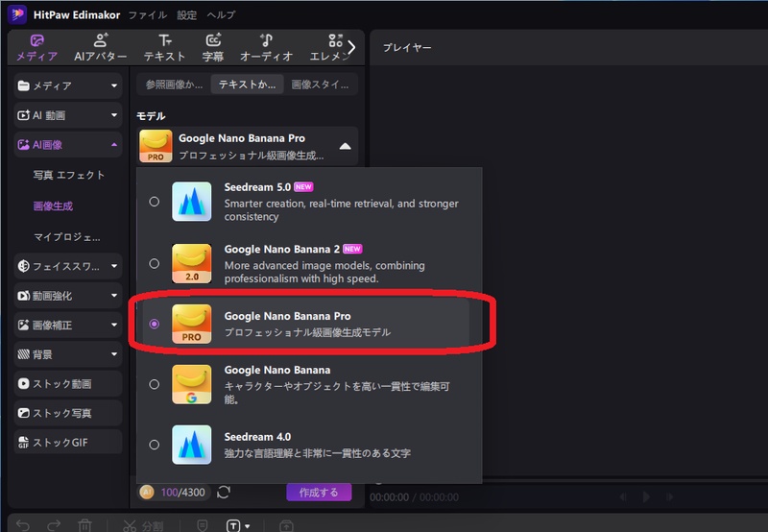
Task: Click the marker icon in timeline toolbar
Action: click(203, 525)
